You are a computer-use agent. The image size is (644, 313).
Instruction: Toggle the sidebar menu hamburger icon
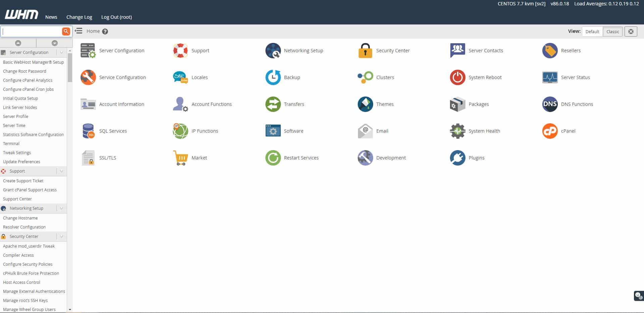tap(79, 31)
